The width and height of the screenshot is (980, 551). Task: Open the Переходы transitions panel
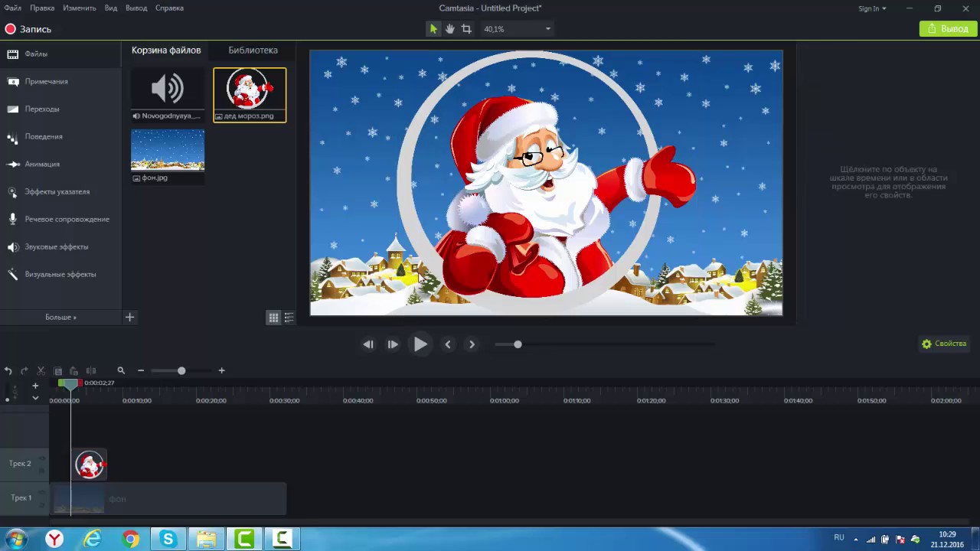(60, 109)
